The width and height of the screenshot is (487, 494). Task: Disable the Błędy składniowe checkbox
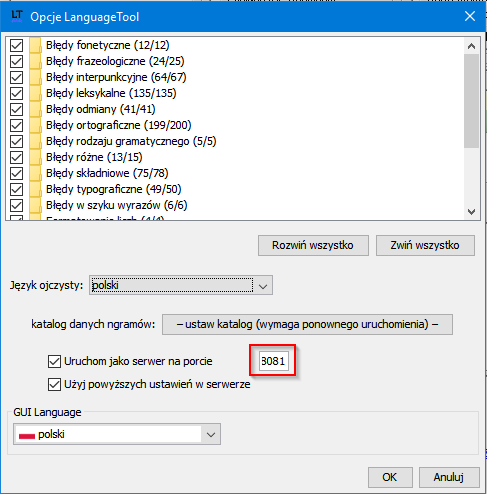pos(16,173)
